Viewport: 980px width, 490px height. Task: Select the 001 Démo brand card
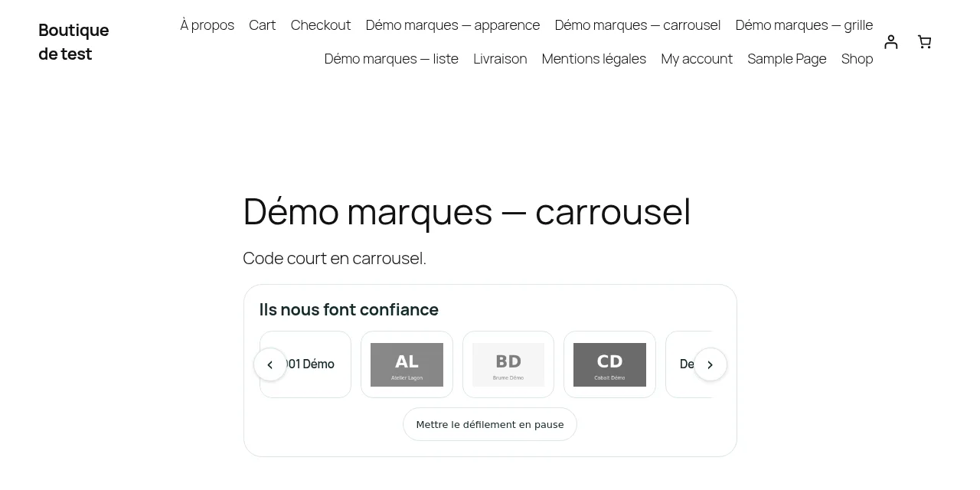[305, 364]
